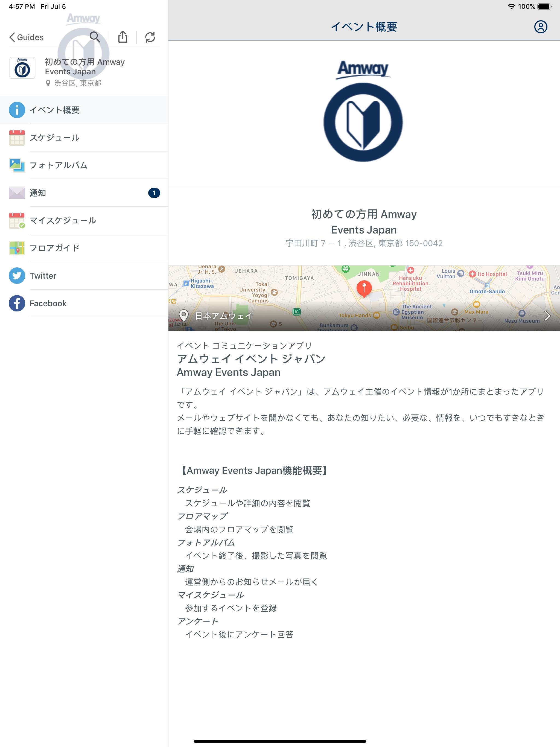Go back to Guides
This screenshot has width=560, height=747.
coord(26,37)
